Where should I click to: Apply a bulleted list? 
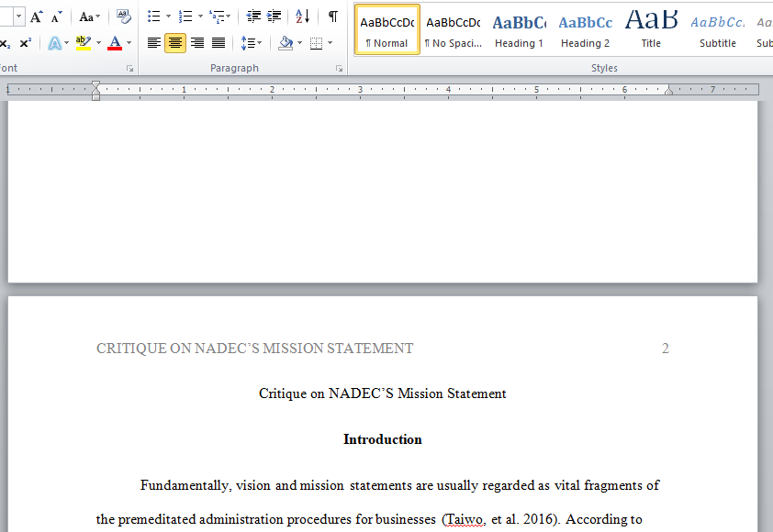[x=154, y=17]
